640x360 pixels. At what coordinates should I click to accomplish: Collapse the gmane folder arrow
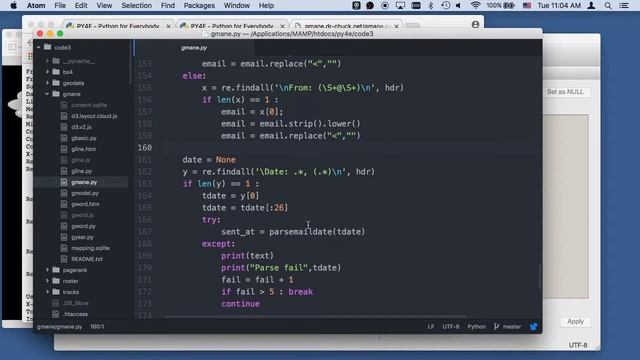coord(47,94)
